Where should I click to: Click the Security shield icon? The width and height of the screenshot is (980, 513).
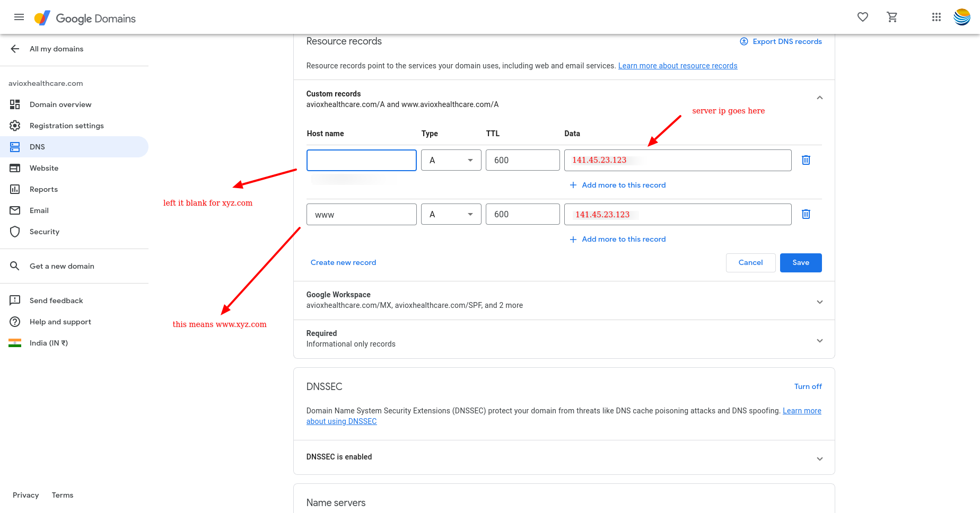[x=15, y=232]
